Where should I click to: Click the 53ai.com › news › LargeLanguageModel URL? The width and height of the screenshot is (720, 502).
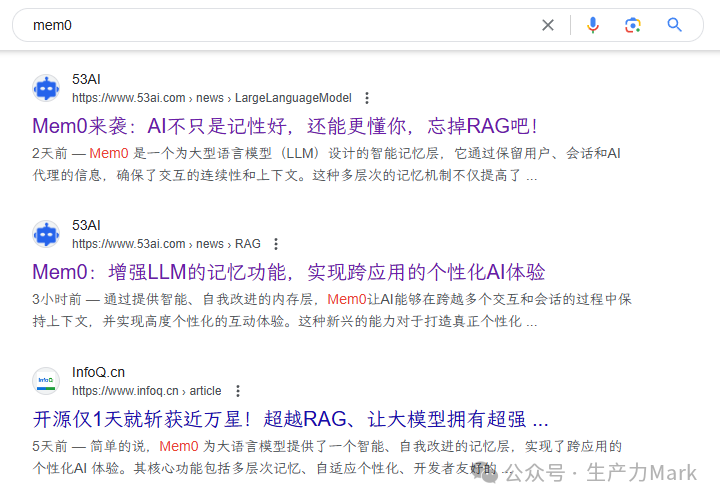(211, 98)
